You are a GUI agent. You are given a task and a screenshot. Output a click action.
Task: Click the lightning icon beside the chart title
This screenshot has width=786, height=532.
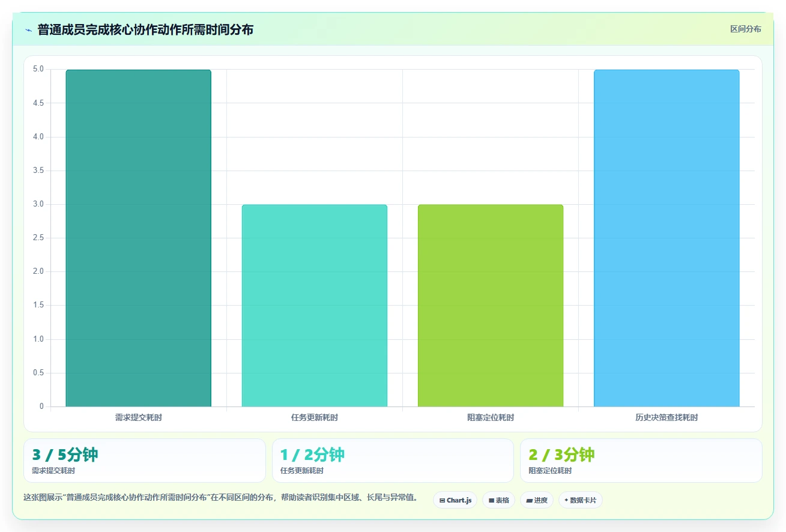[x=28, y=30]
